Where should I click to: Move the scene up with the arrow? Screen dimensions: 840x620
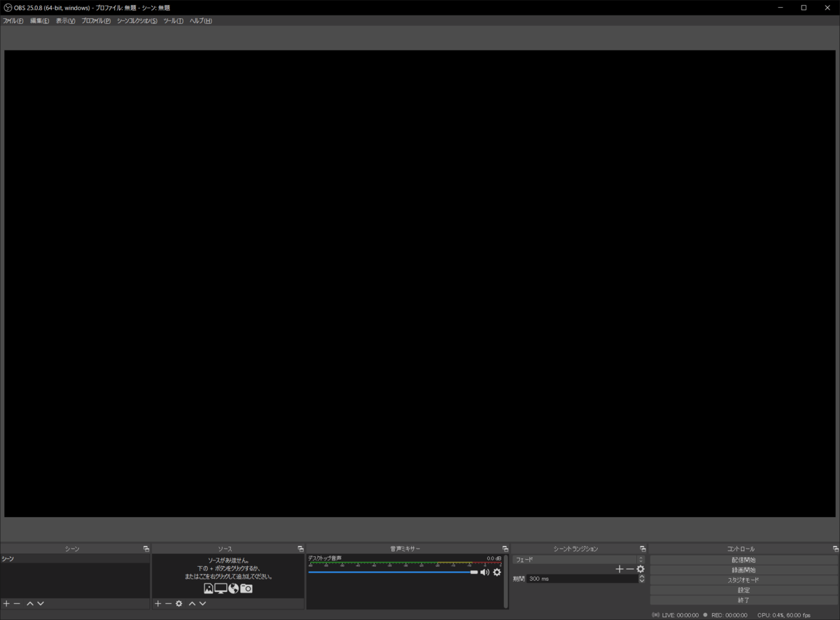30,603
